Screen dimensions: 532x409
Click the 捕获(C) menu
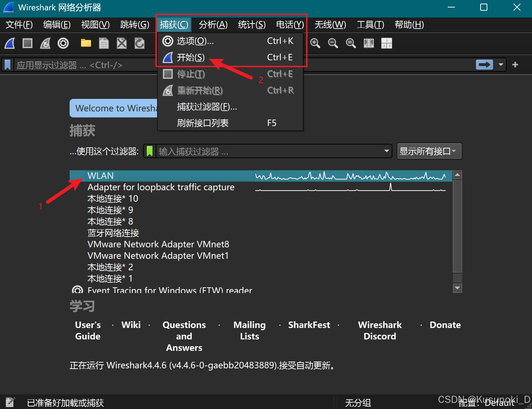(x=174, y=25)
